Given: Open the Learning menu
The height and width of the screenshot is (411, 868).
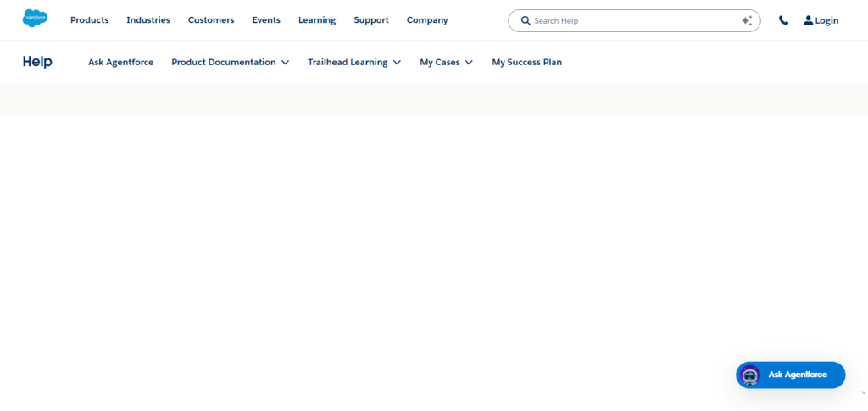Looking at the screenshot, I should click(x=317, y=19).
